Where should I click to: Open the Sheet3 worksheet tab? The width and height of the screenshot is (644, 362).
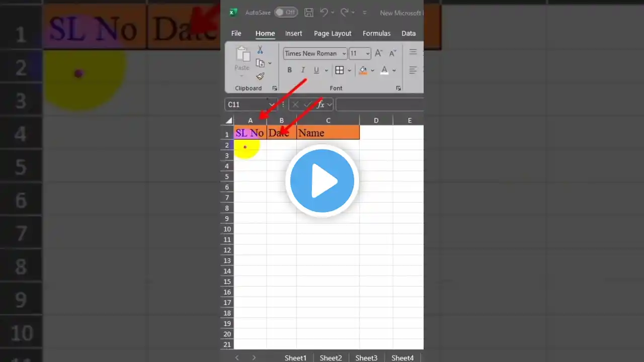(366, 358)
